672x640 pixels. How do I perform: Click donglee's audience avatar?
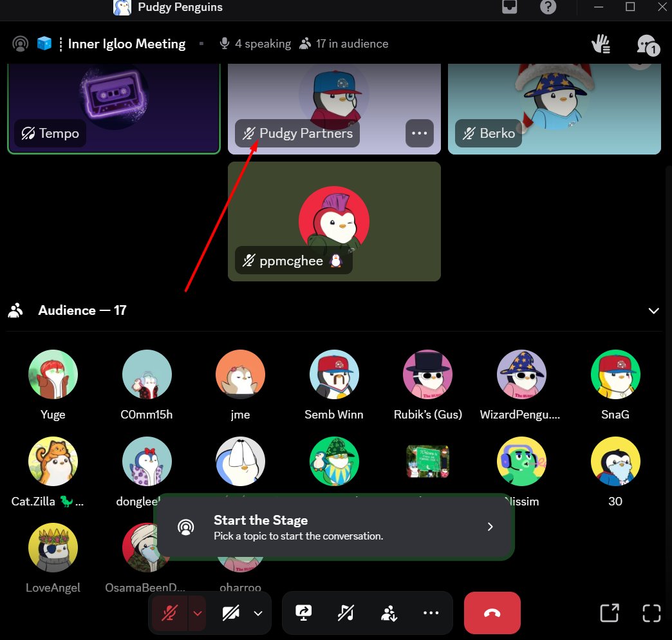pyautogui.click(x=147, y=461)
